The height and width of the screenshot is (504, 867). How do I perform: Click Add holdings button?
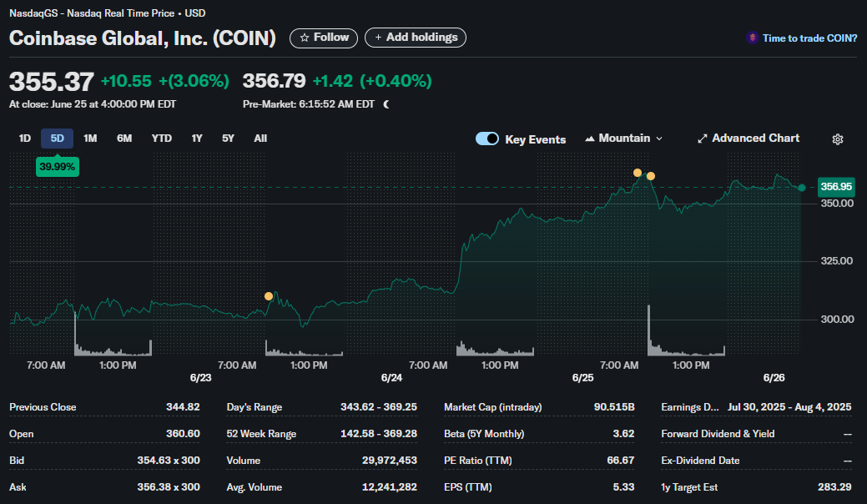pos(416,38)
